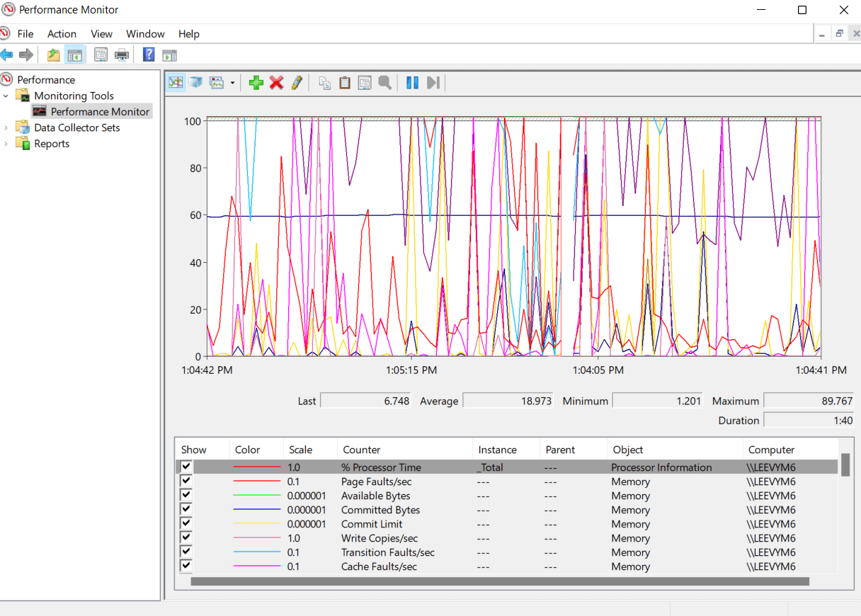Image resolution: width=861 pixels, height=616 pixels.
Task: Activate the Zoom magnifying glass icon
Action: 384,82
